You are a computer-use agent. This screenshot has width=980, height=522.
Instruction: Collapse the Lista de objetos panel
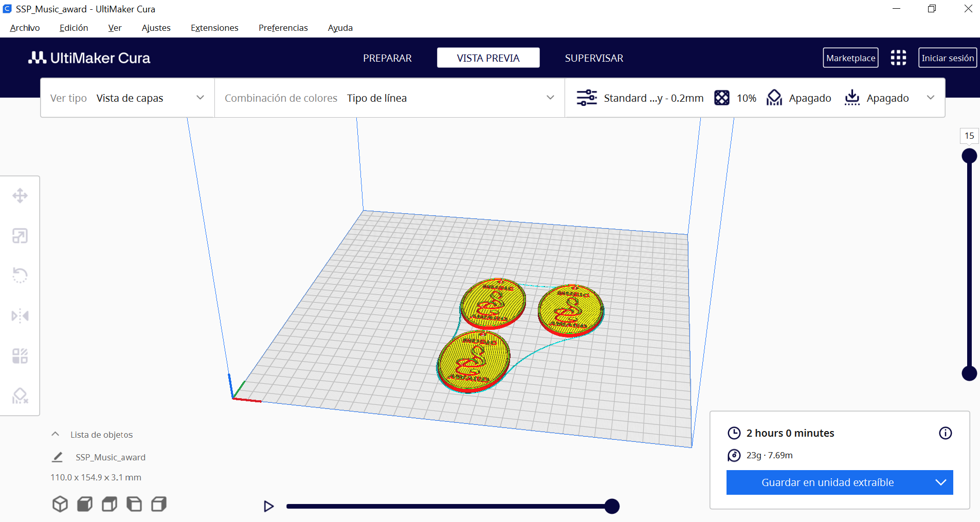pos(56,435)
